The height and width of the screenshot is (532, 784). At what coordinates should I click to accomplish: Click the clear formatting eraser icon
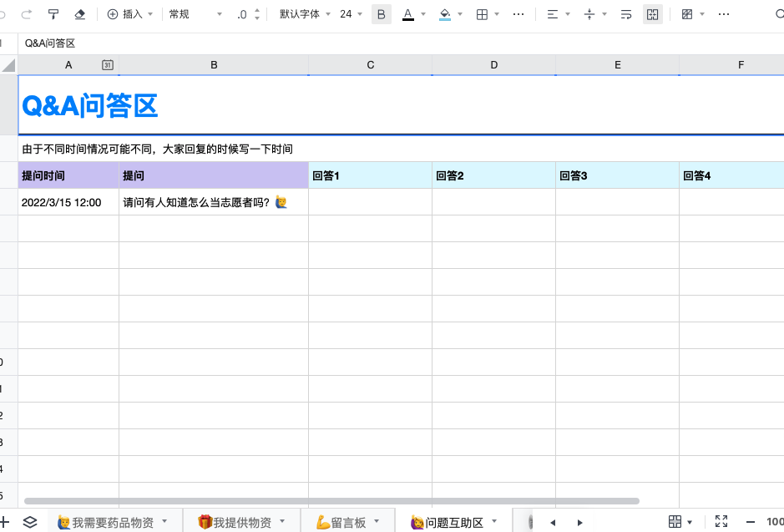(80, 14)
